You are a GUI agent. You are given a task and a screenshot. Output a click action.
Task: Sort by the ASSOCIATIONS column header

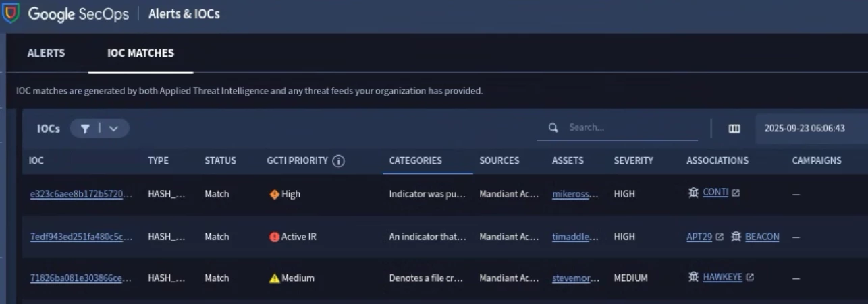(x=717, y=160)
